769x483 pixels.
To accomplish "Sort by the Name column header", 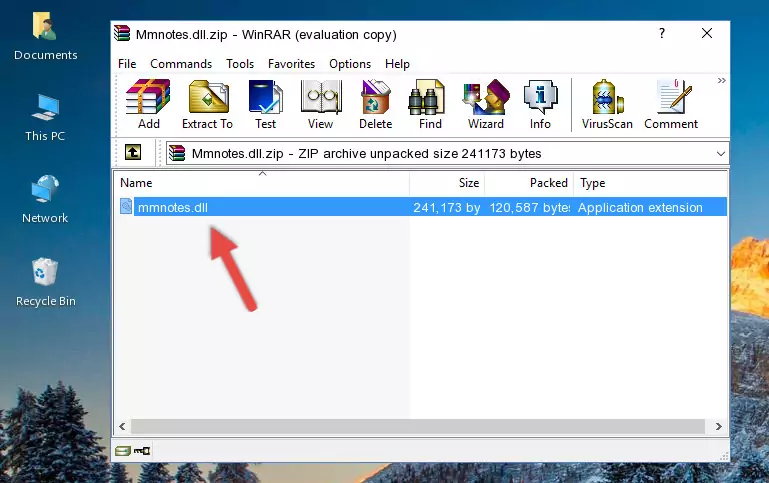I will (x=262, y=183).
